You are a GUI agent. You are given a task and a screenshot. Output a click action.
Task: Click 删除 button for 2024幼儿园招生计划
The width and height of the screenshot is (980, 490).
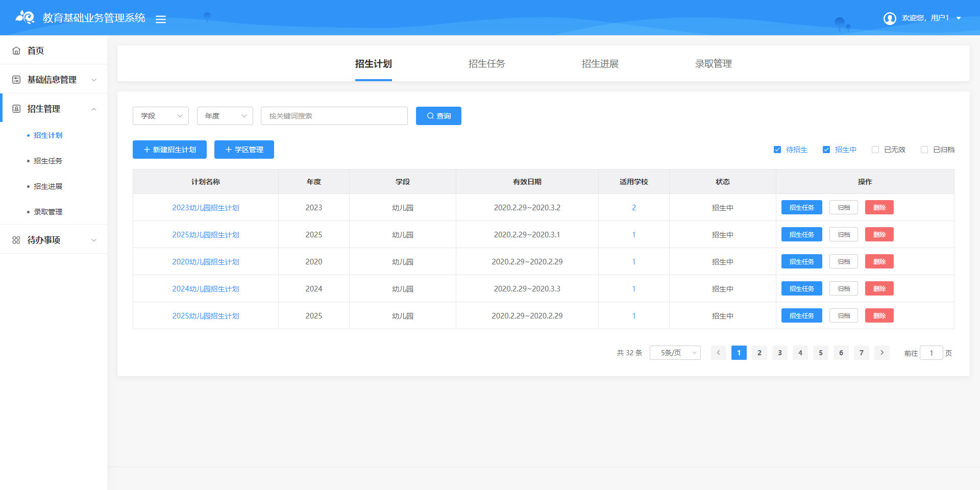879,288
